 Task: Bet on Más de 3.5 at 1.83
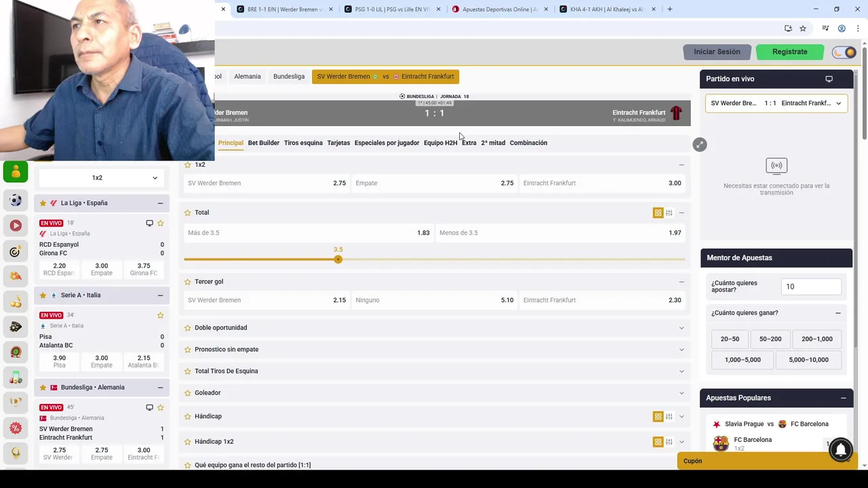[x=309, y=233]
